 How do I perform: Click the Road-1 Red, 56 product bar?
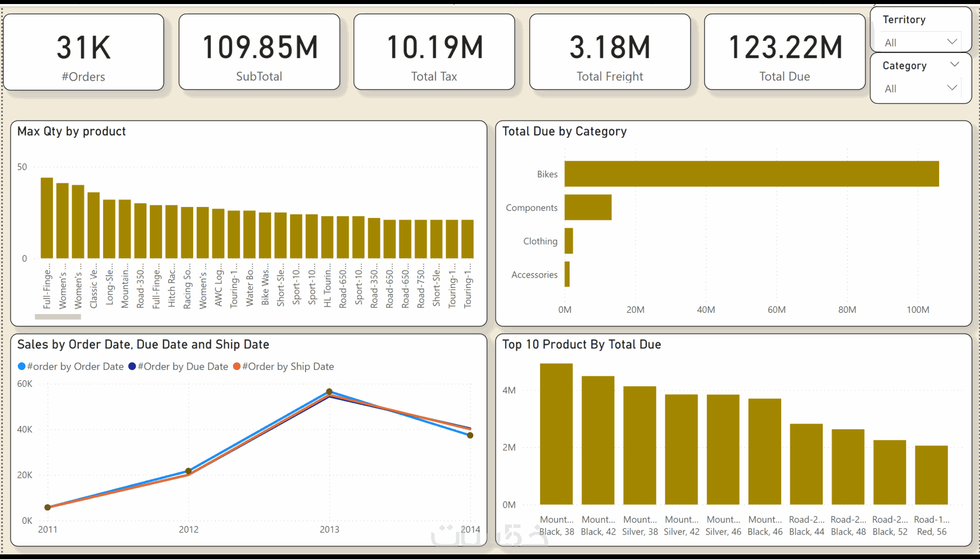pyautogui.click(x=932, y=475)
